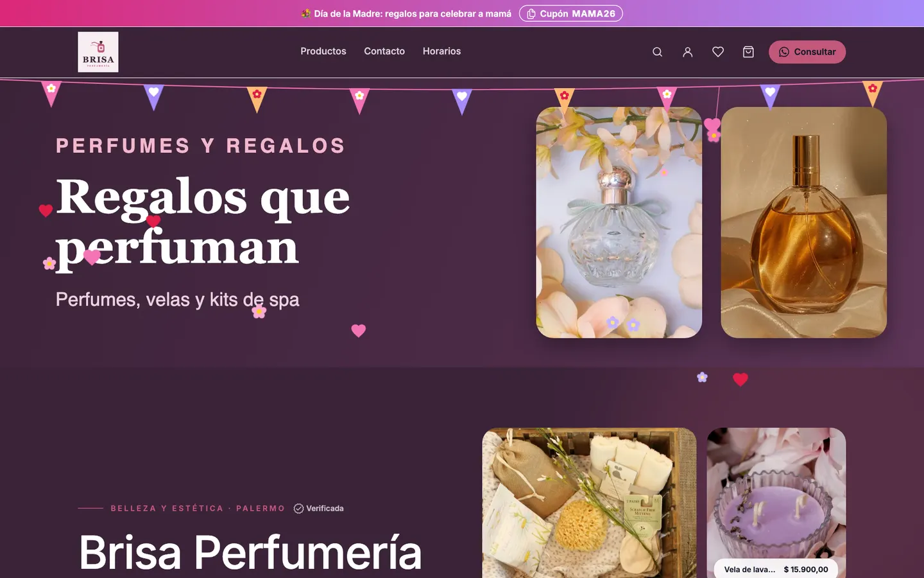Open the Horarios navigation link
Image resolution: width=924 pixels, height=578 pixels.
441,51
